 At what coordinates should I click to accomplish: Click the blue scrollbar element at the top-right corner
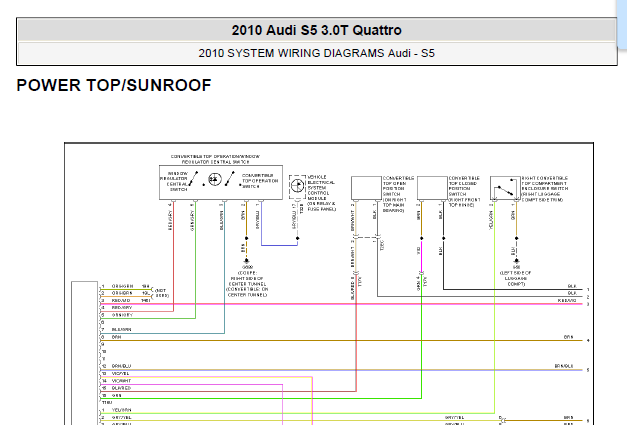tap(622, 24)
